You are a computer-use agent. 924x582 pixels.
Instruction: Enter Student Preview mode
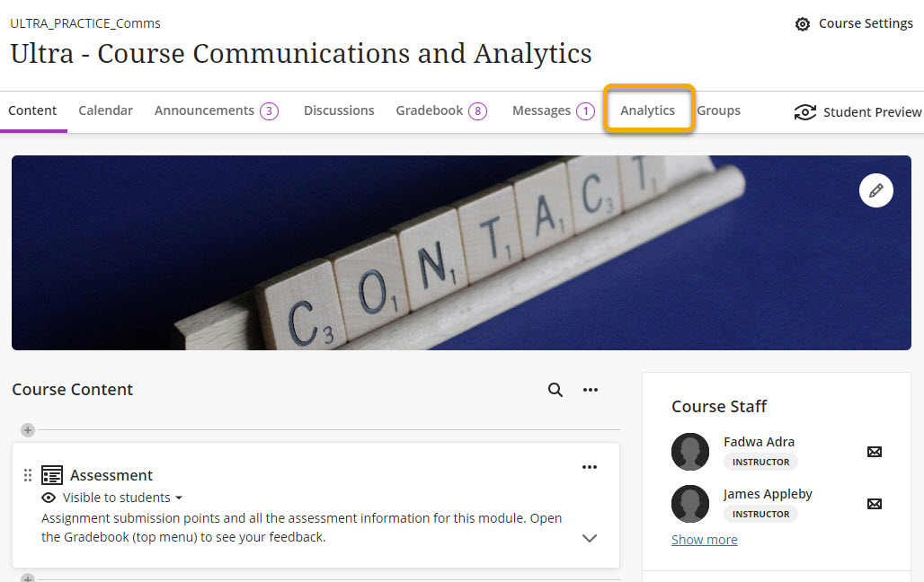(x=857, y=112)
